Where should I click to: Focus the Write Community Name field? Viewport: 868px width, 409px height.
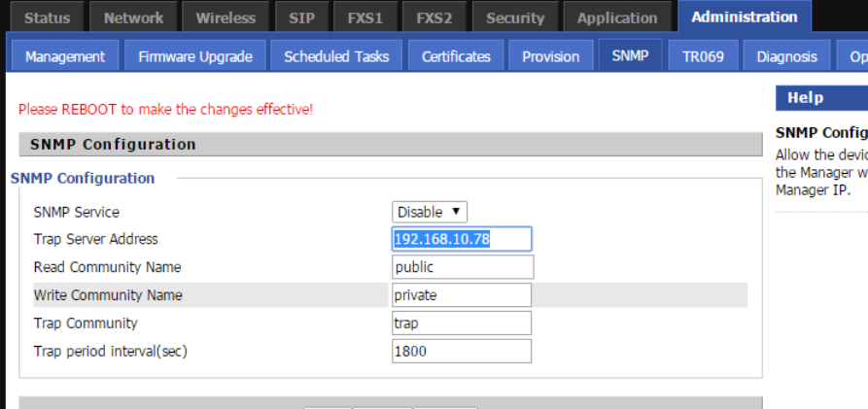[x=462, y=295]
